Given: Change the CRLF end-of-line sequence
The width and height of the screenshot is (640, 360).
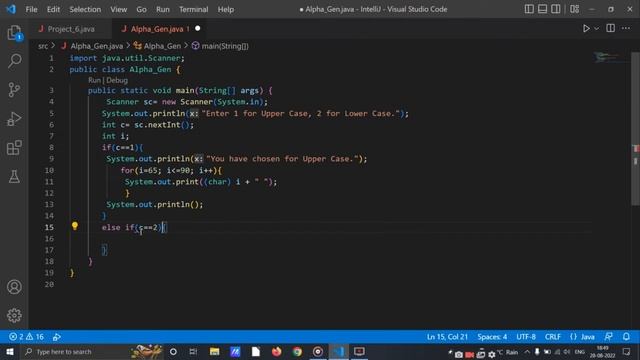Looking at the screenshot, I should (x=553, y=337).
